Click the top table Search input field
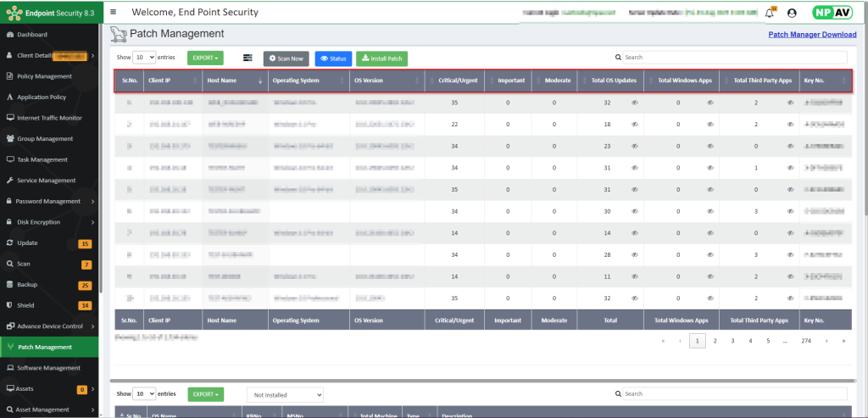 [x=733, y=58]
